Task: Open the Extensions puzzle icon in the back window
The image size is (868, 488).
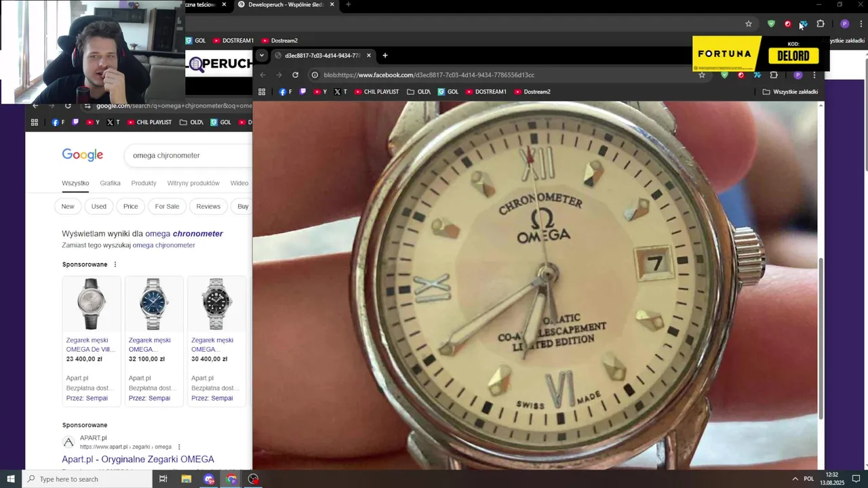Action: pos(821,24)
